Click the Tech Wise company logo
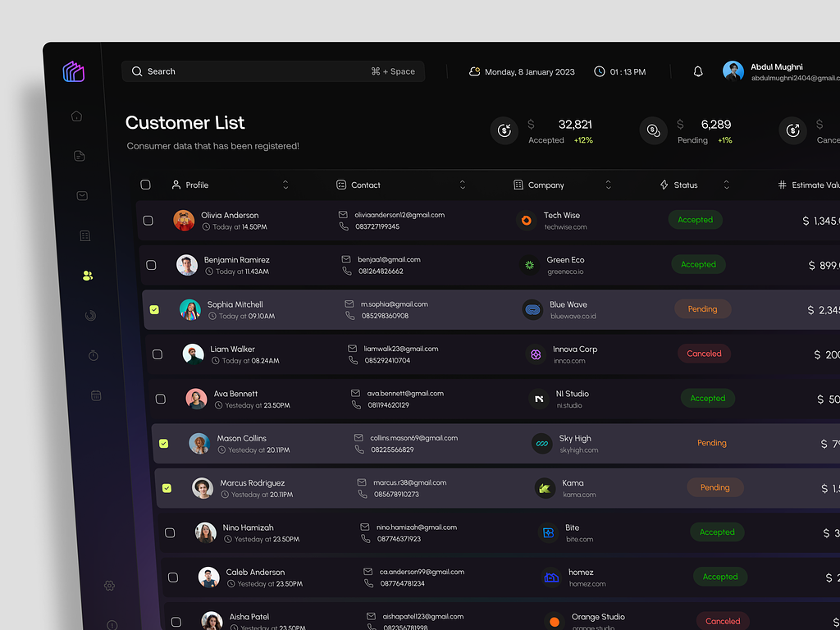The width and height of the screenshot is (840, 630). coord(526,220)
